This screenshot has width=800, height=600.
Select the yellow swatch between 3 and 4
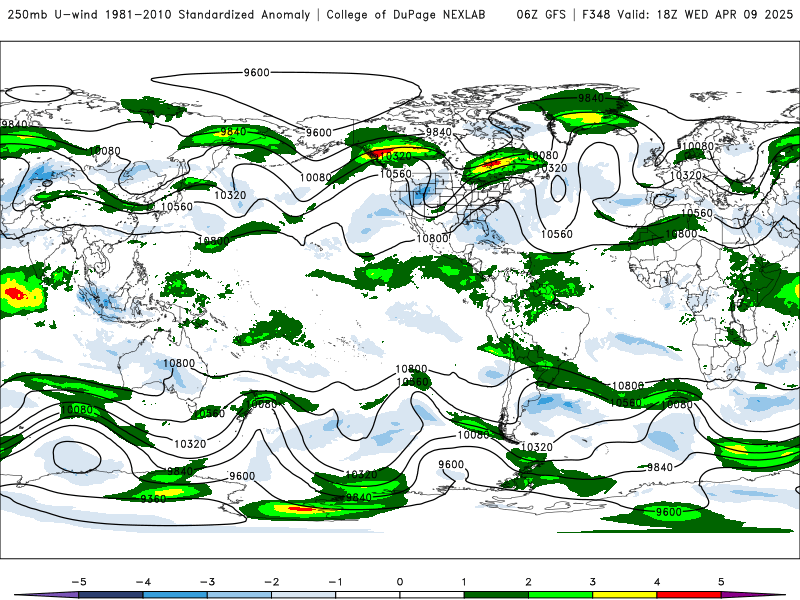pyautogui.click(x=624, y=595)
